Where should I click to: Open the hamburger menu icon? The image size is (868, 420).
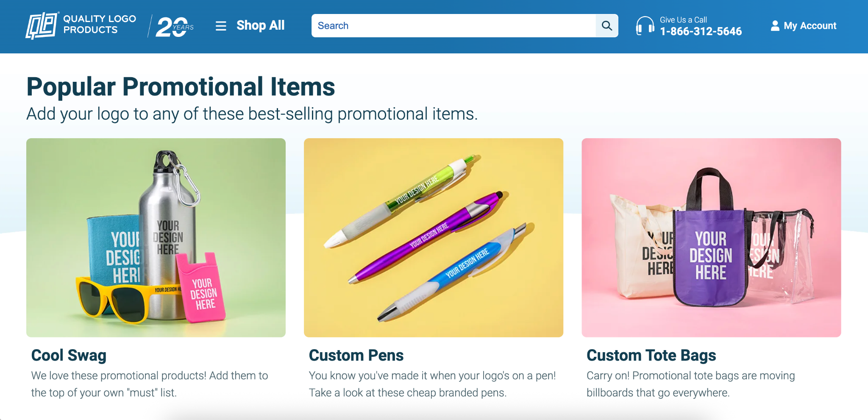tap(221, 26)
